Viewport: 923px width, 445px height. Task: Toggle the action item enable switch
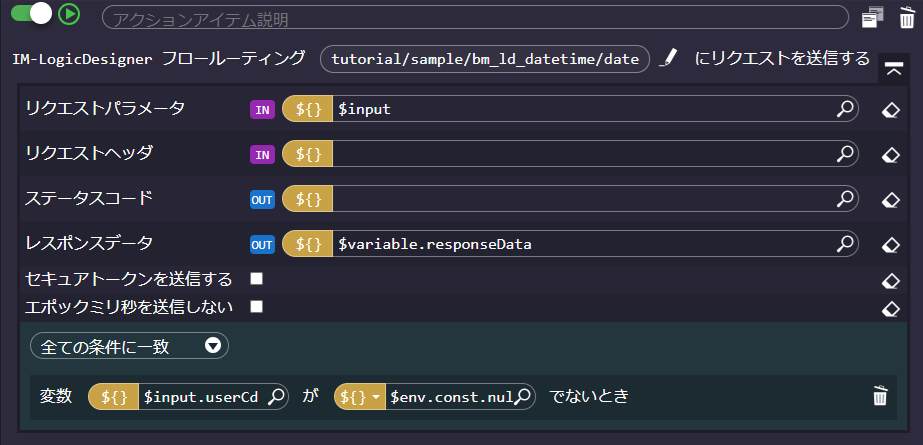(x=32, y=14)
